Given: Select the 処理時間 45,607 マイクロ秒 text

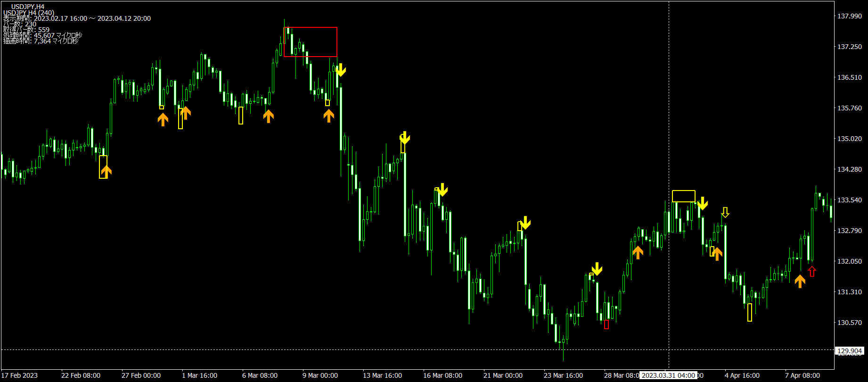Looking at the screenshot, I should pos(43,35).
